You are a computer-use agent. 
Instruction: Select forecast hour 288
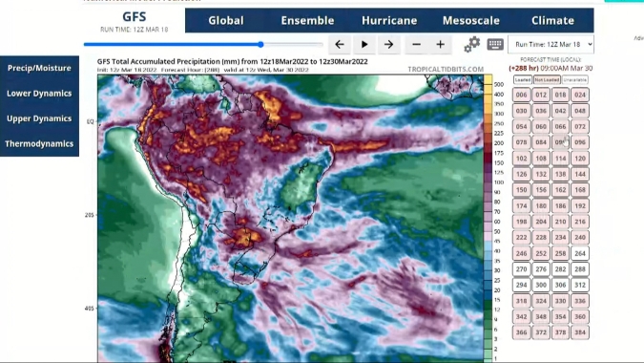580,269
